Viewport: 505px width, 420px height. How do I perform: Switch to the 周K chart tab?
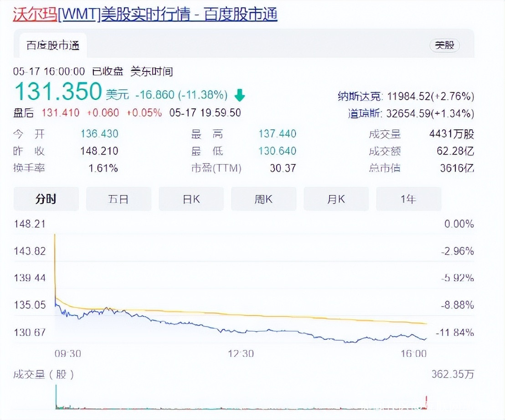coord(263,199)
